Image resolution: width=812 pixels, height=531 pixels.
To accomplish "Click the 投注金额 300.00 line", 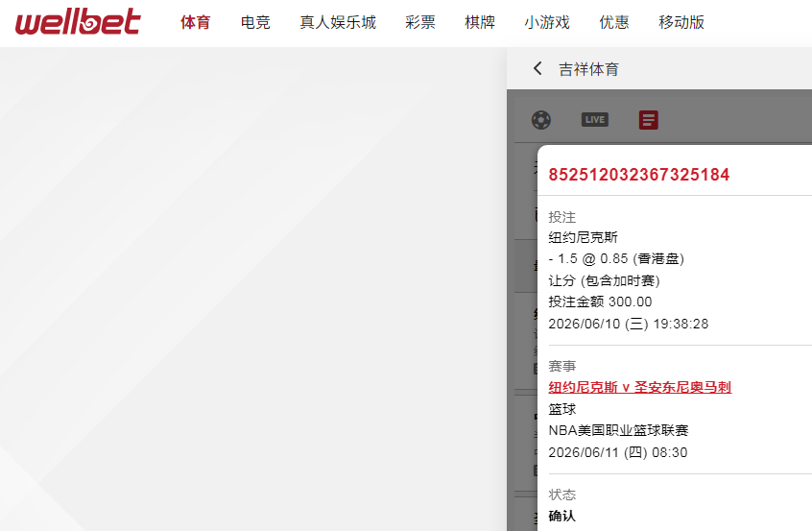I will (x=600, y=302).
